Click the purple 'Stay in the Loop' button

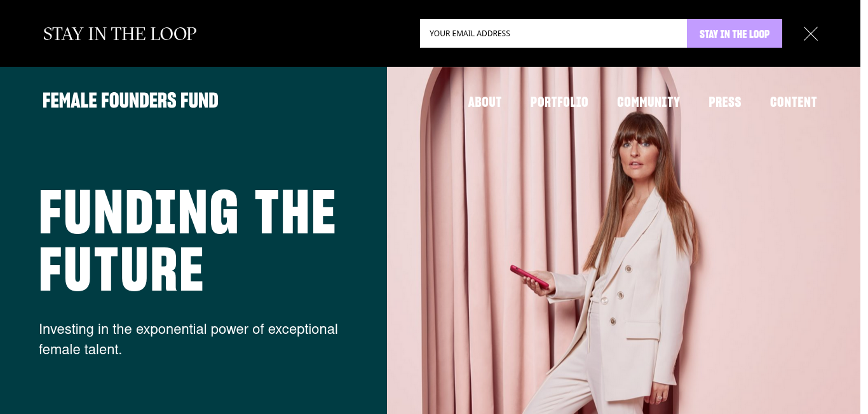click(734, 33)
